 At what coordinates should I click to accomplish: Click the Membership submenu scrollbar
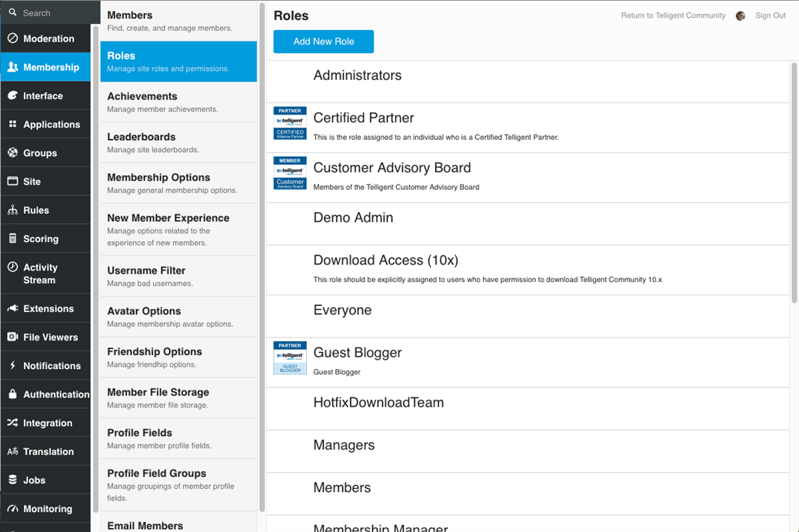pos(262,258)
